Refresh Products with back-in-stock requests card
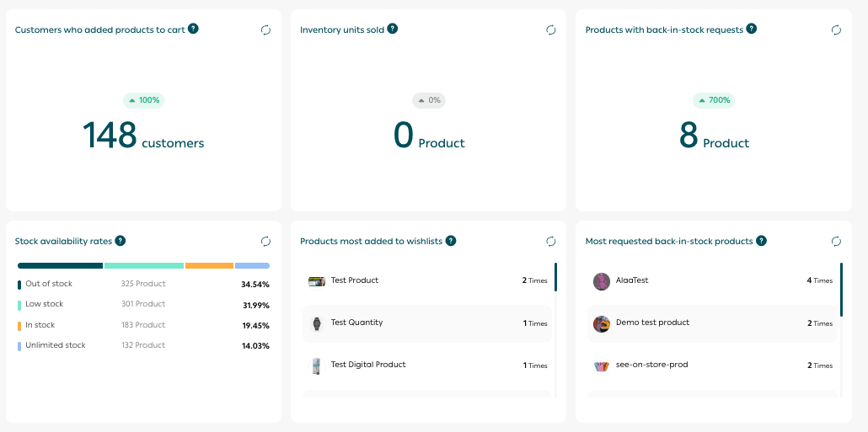868x432 pixels. 836,29
